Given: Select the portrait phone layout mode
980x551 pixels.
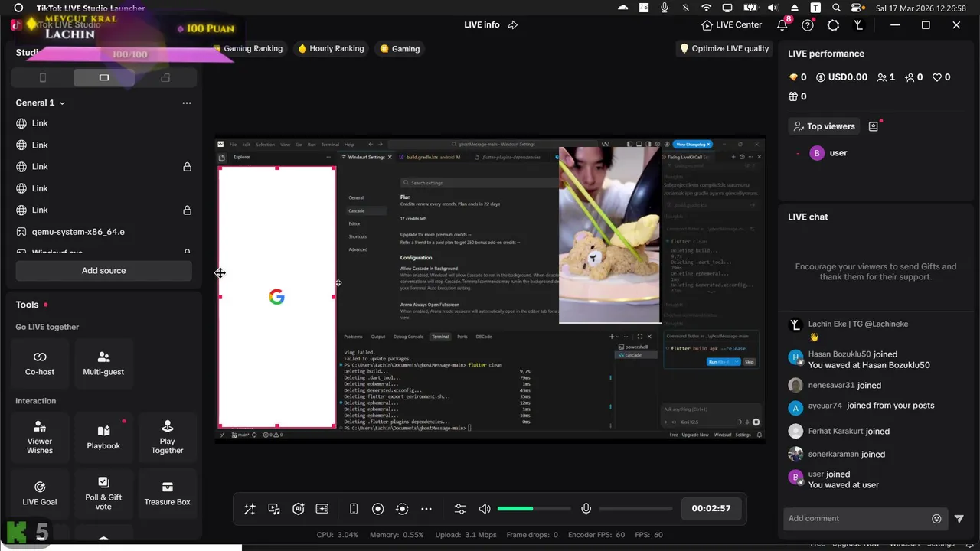Looking at the screenshot, I should pyautogui.click(x=43, y=77).
